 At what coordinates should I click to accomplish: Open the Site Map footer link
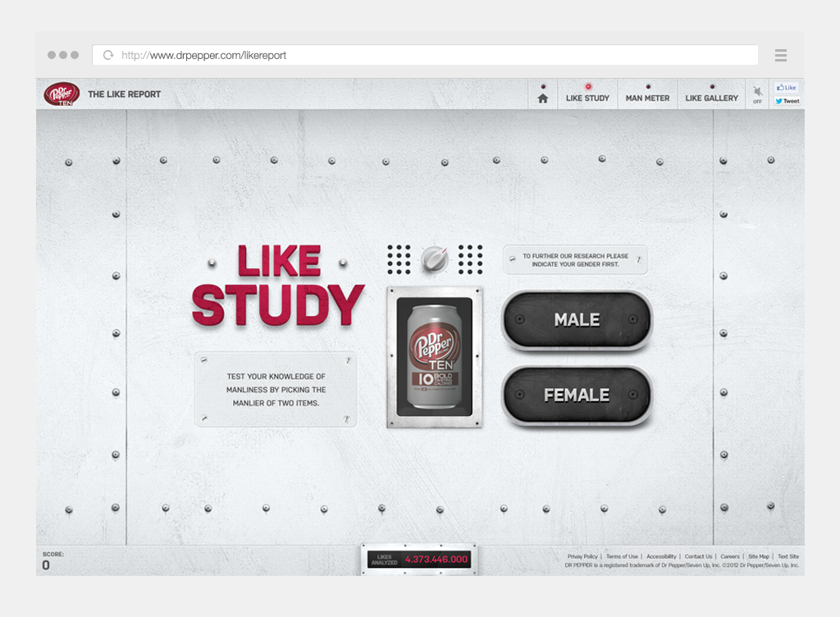[x=758, y=556]
